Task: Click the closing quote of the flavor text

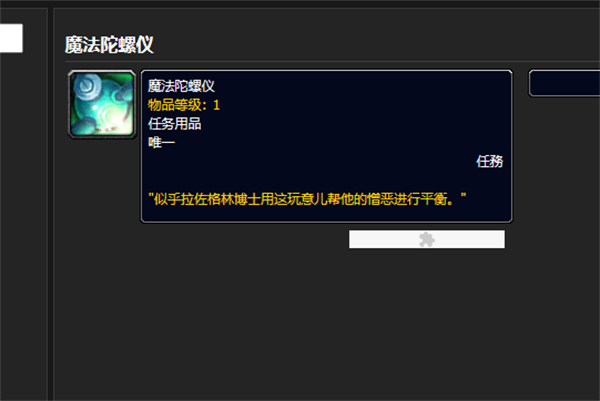Action: (x=463, y=196)
